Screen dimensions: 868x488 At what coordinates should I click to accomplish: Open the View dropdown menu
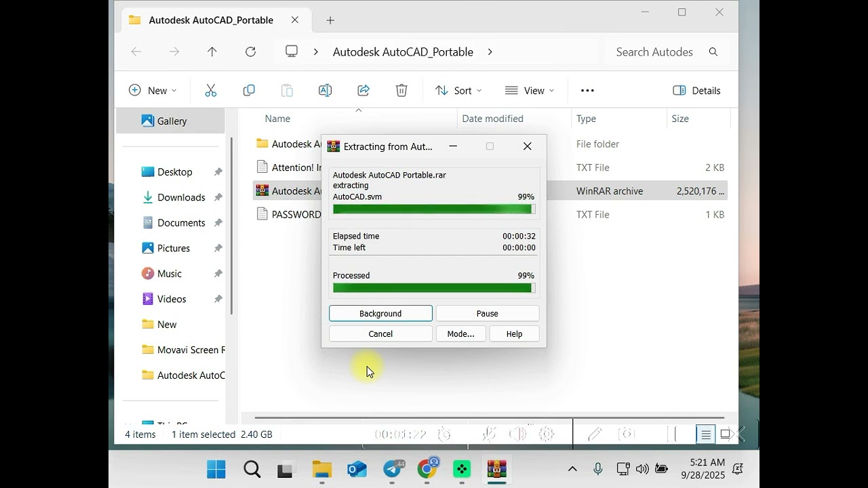[x=530, y=90]
